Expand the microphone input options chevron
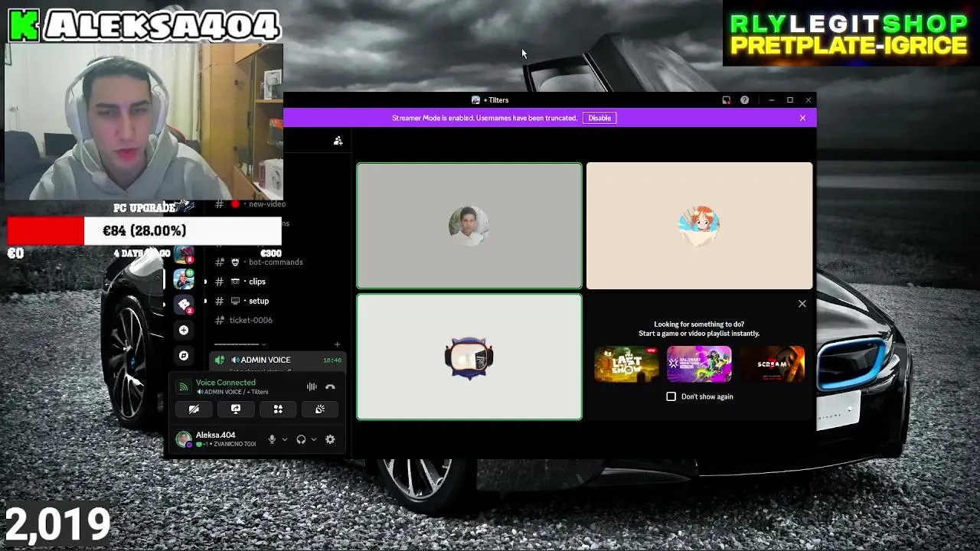The height and width of the screenshot is (551, 980). [285, 439]
